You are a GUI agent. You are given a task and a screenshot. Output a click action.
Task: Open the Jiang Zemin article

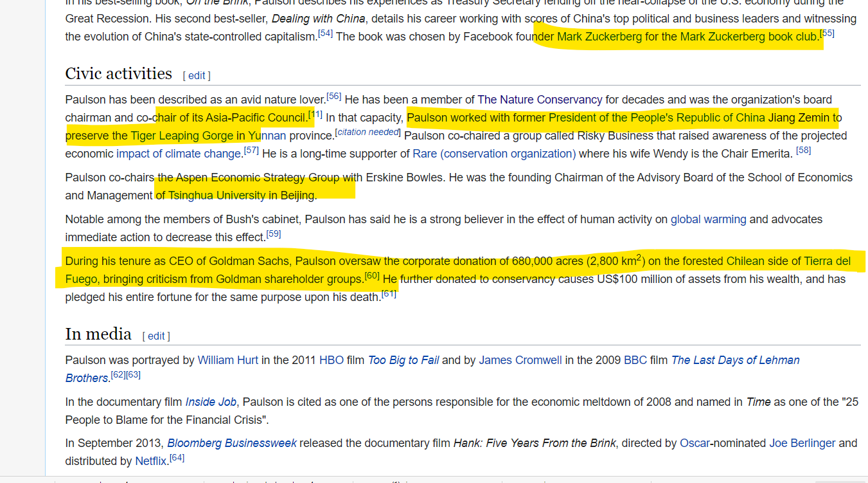click(x=799, y=118)
